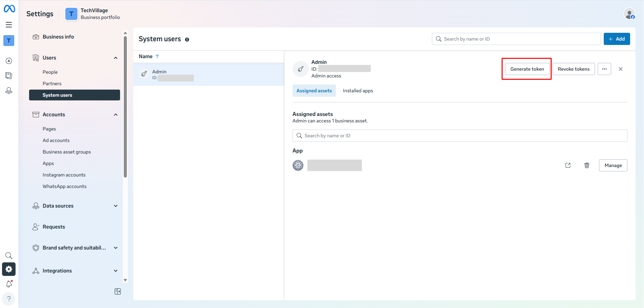Screen dimensions: 644x308
Task: Expand the Data sources section
Action: pyautogui.click(x=116, y=206)
